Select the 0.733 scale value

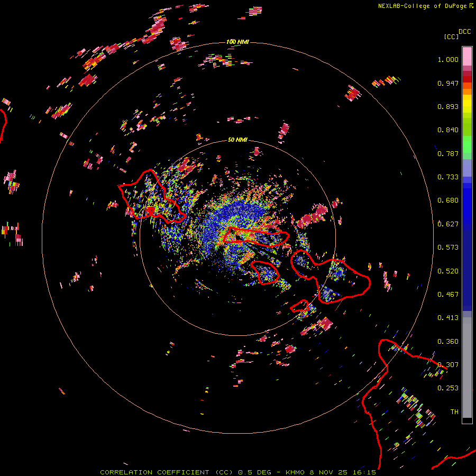point(448,177)
